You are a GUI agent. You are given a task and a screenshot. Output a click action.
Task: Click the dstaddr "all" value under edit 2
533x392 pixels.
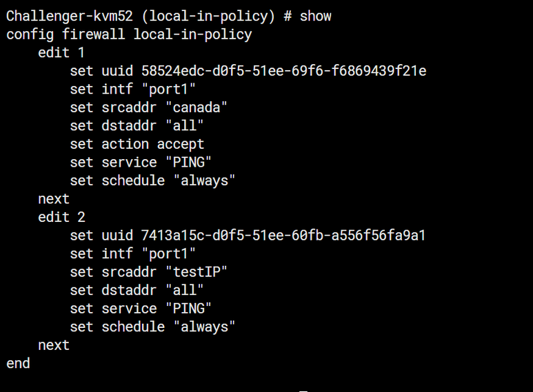click(x=184, y=290)
